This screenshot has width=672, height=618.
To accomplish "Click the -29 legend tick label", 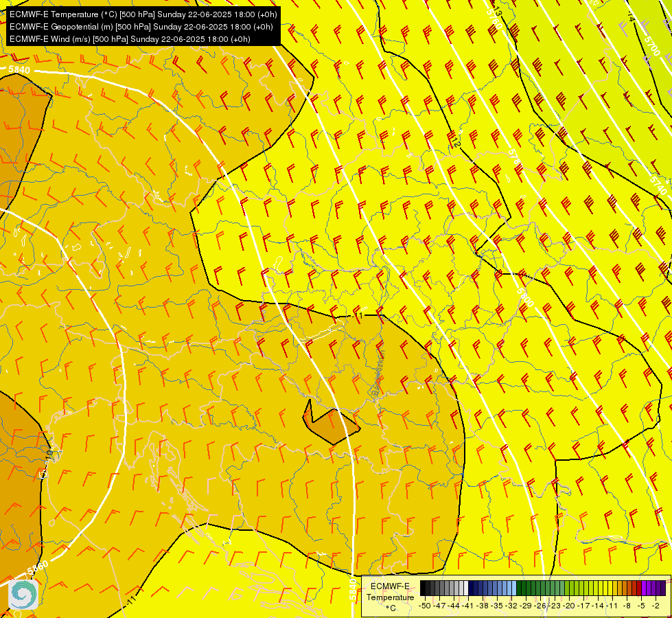I will click(x=526, y=606).
